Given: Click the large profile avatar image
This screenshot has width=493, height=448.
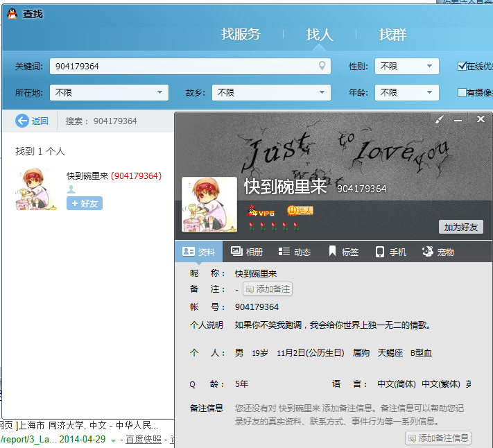Looking at the screenshot, I should (x=209, y=205).
